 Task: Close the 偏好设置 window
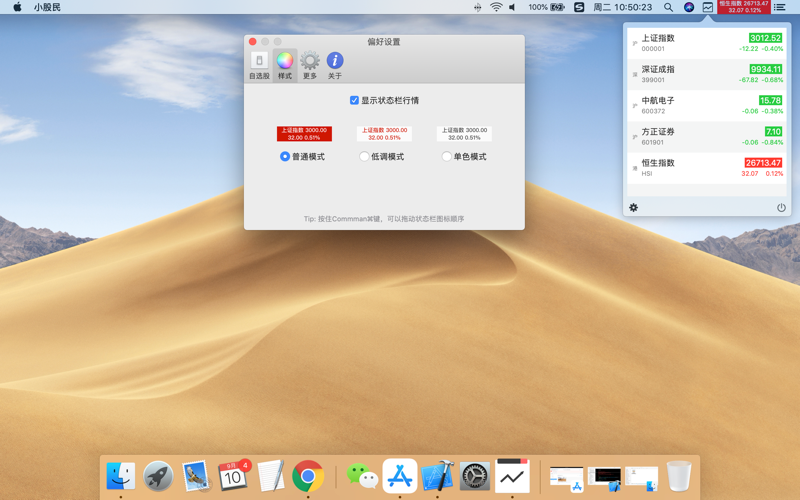(x=253, y=41)
